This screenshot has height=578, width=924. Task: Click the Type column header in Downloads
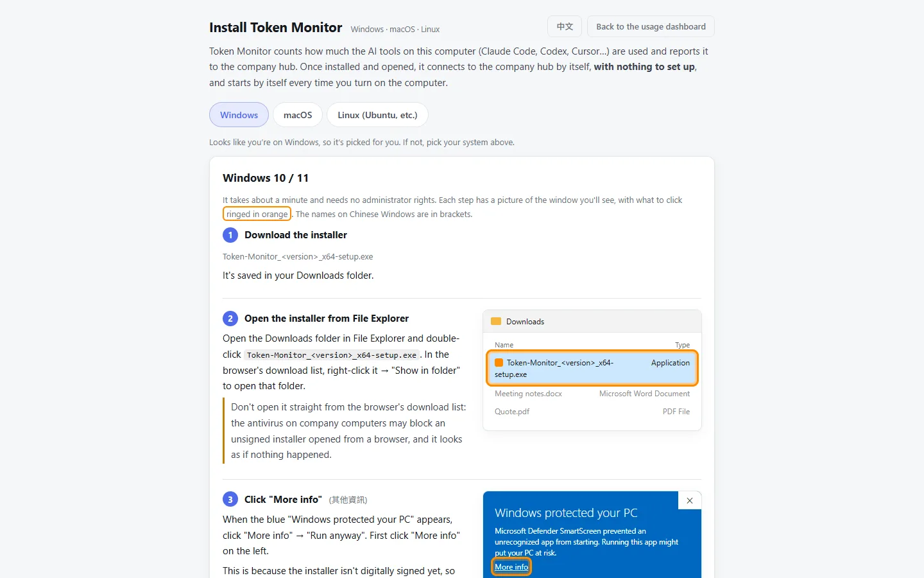(x=682, y=345)
